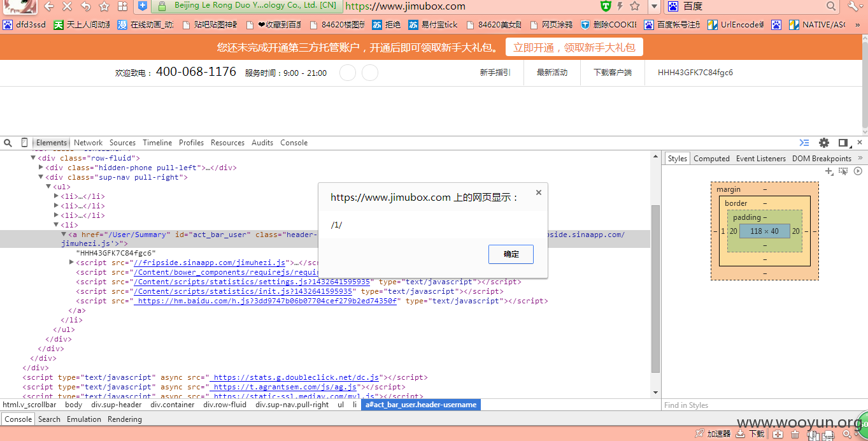Collapse the div class row-fluid node
Screen dimensions: 868x441
33,158
